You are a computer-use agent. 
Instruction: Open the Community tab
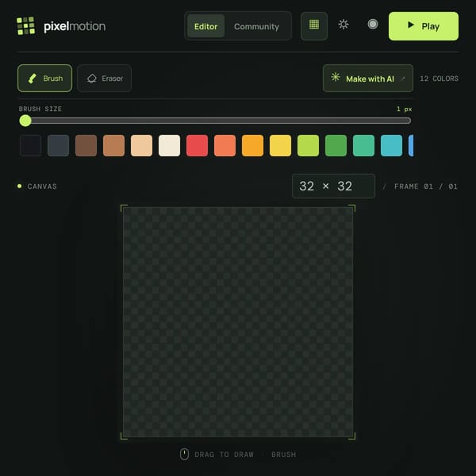click(256, 26)
